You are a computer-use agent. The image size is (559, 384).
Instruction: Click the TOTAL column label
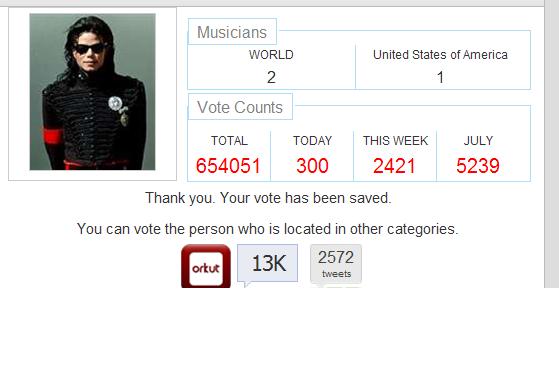229,140
